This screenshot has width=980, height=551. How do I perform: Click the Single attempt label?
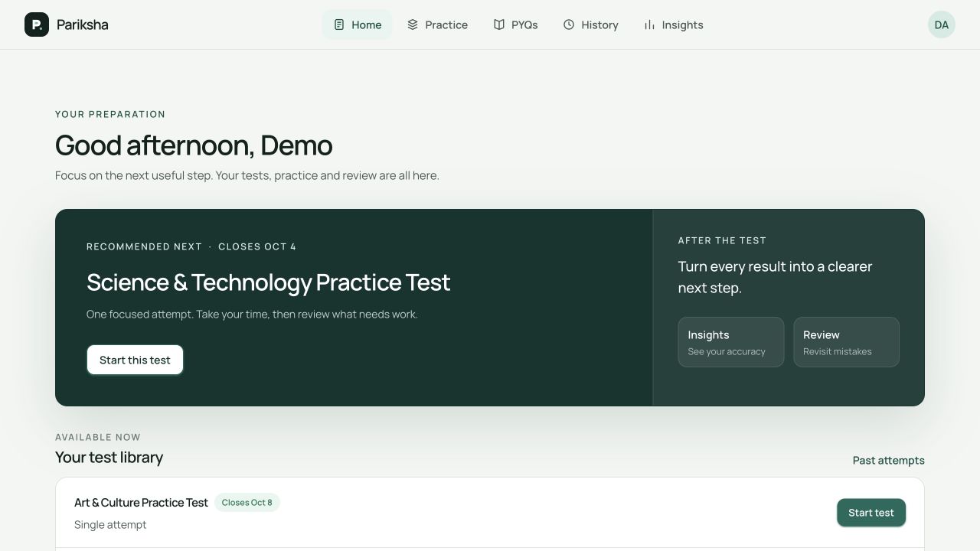click(110, 525)
